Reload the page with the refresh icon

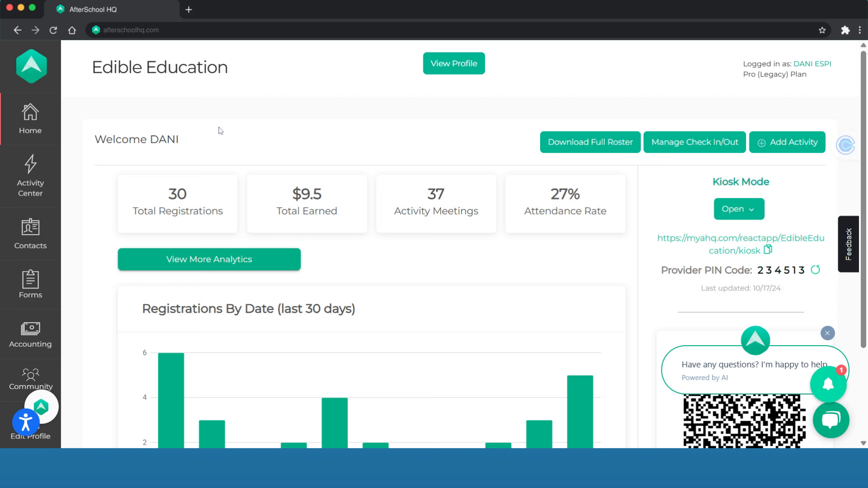pos(53,30)
